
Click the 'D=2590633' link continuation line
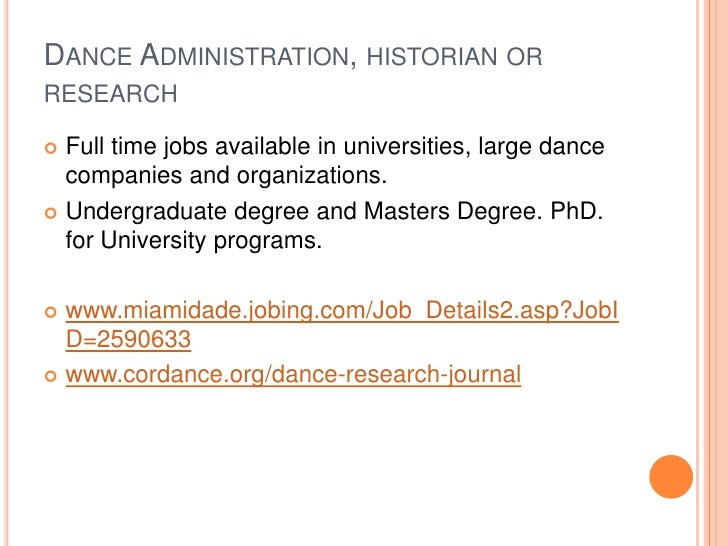point(128,339)
